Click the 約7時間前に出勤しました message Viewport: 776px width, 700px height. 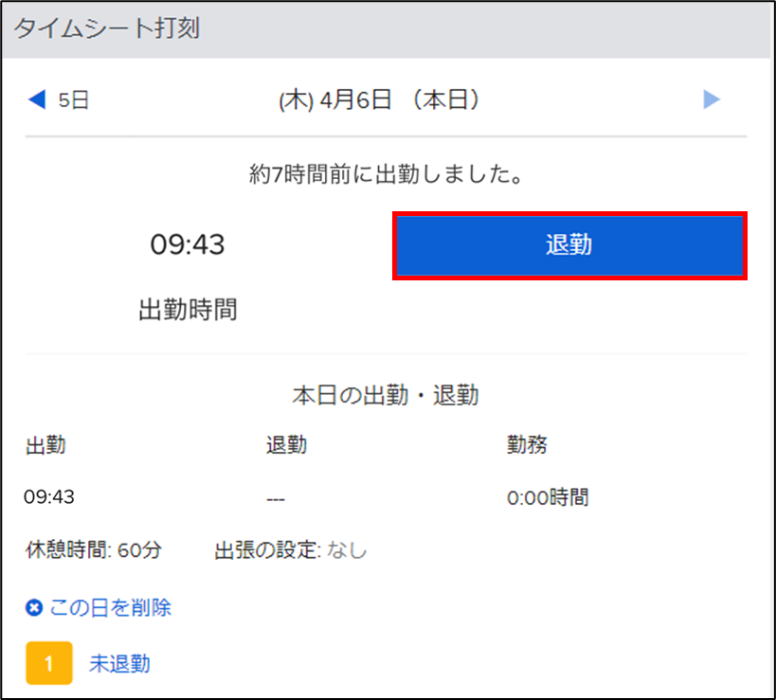386,174
